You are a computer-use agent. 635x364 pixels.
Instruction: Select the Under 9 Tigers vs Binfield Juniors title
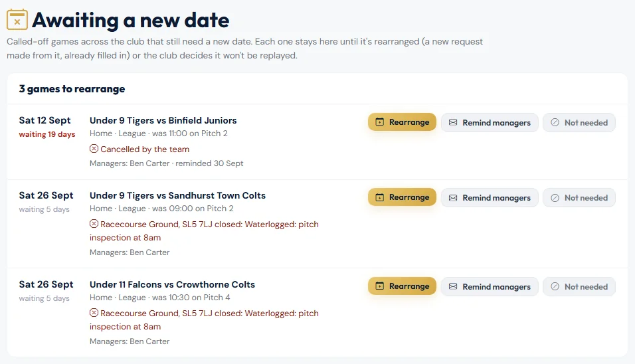(163, 120)
